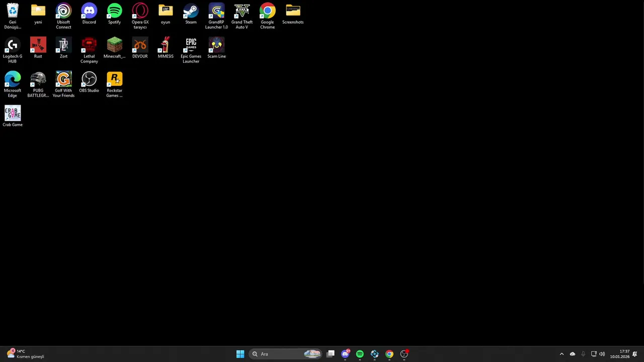Open the network connection tray icon
The width and height of the screenshot is (644, 362).
[594, 354]
